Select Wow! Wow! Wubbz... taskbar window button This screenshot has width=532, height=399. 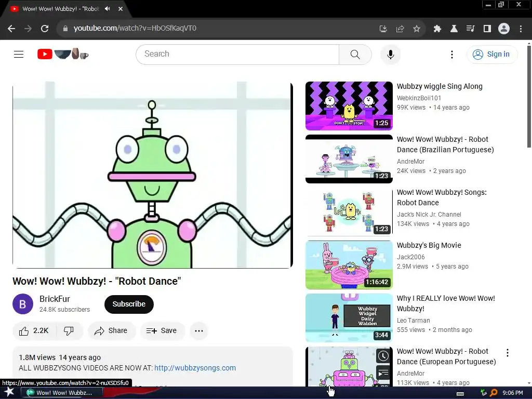[62, 393]
